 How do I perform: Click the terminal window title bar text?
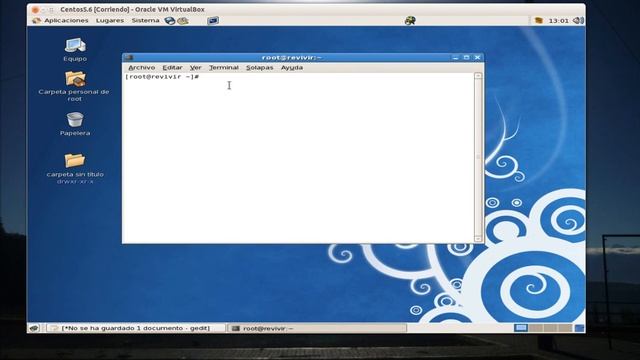tap(291, 58)
